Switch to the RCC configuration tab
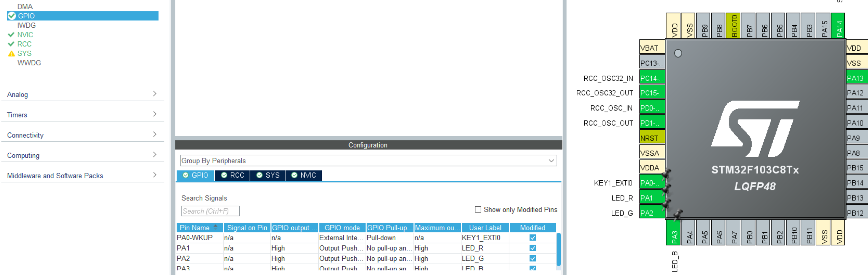Screen dimensions: 868x275 pos(232,175)
